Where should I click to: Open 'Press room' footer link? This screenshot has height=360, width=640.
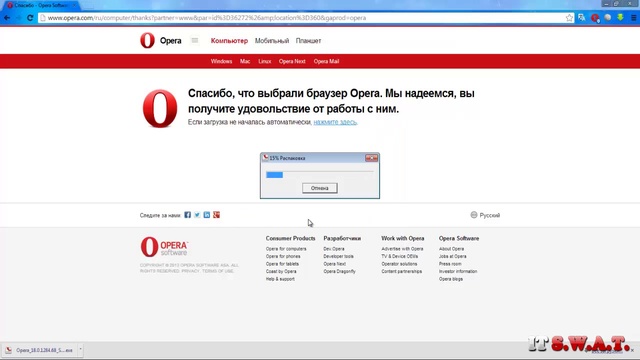(x=450, y=264)
